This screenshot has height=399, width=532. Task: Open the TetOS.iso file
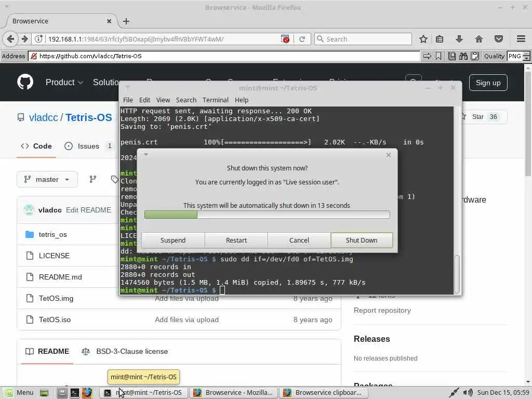(55, 320)
